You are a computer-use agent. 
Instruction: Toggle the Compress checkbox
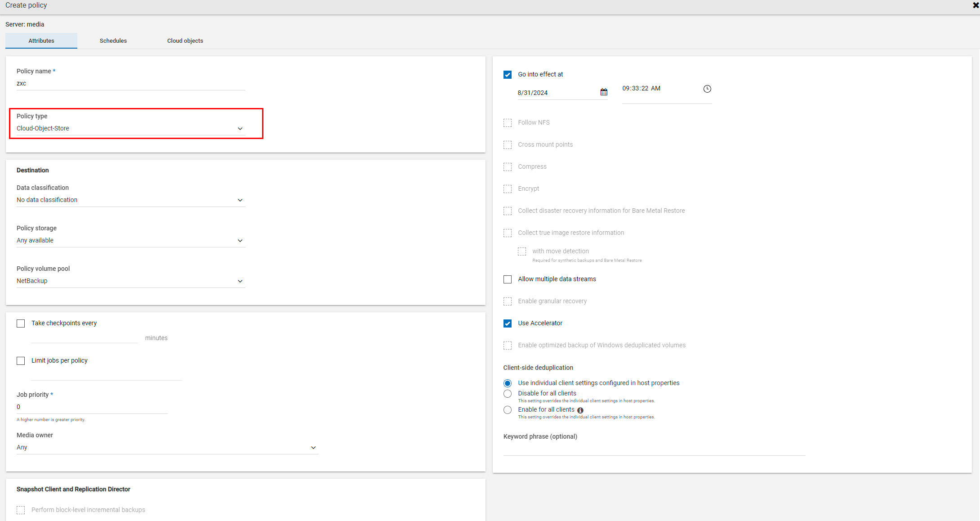508,167
